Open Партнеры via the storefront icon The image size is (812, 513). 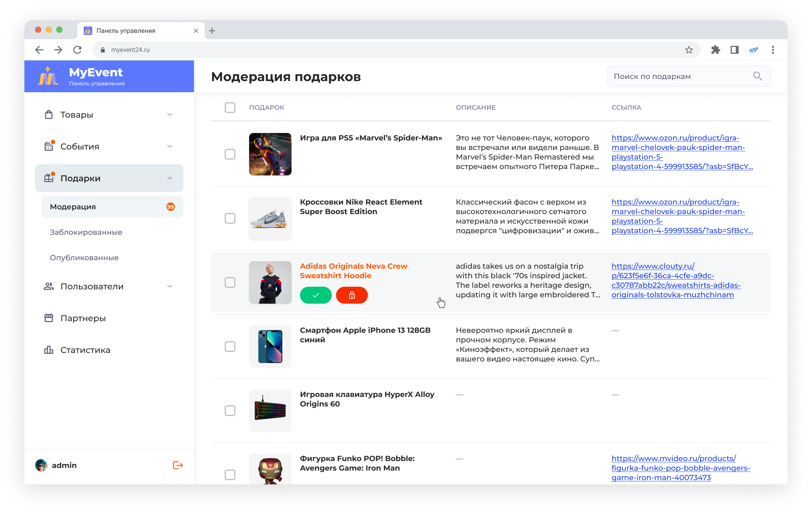[x=48, y=318]
